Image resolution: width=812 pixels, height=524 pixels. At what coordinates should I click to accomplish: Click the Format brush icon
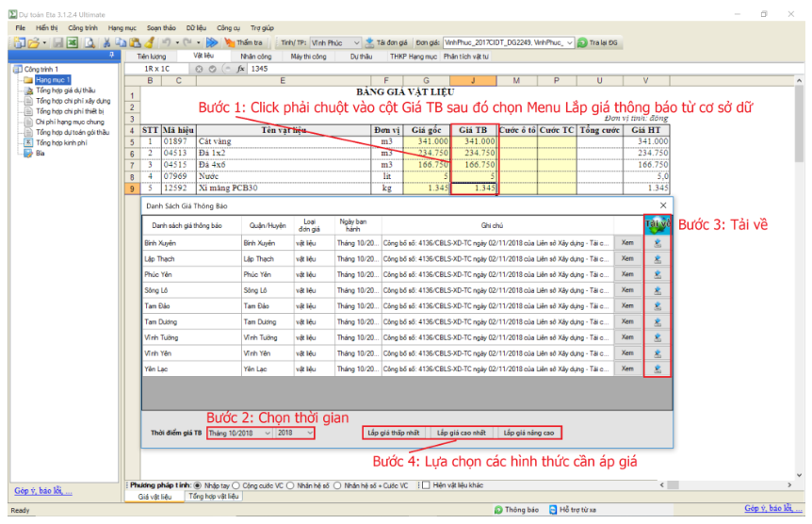tap(150, 42)
